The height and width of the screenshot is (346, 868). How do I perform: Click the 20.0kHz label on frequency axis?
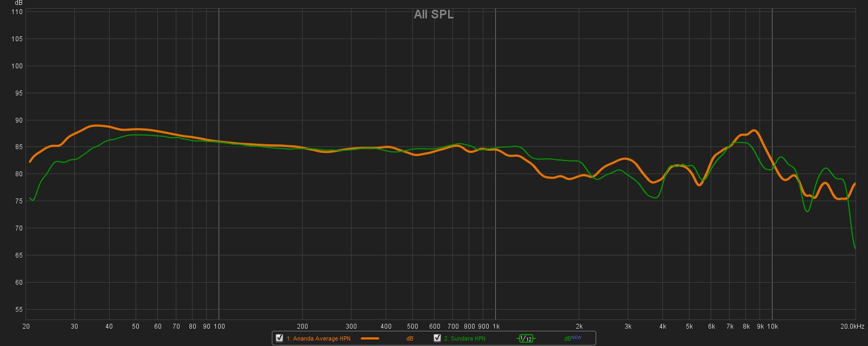click(x=852, y=326)
